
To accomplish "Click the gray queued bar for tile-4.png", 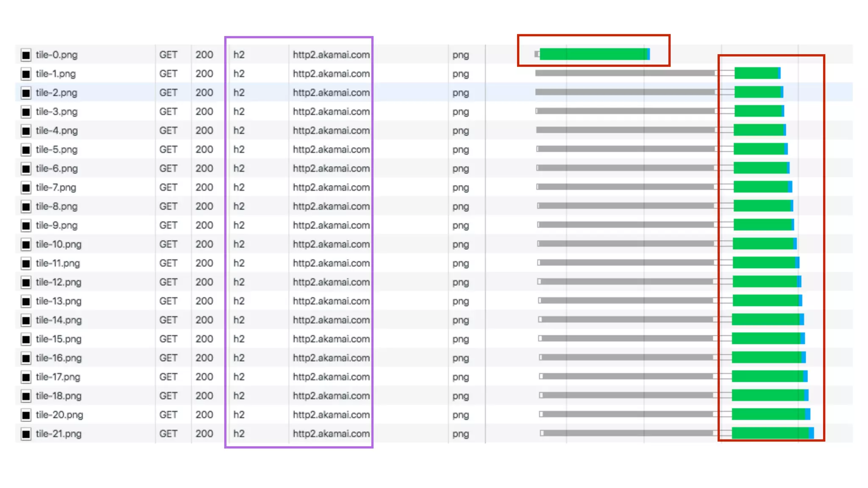I will (625, 130).
